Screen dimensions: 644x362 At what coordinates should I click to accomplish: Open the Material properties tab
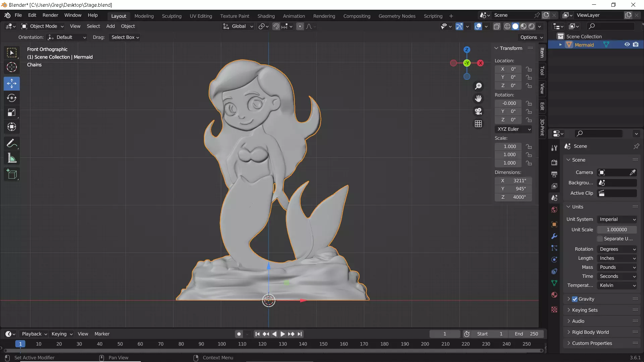point(554,295)
